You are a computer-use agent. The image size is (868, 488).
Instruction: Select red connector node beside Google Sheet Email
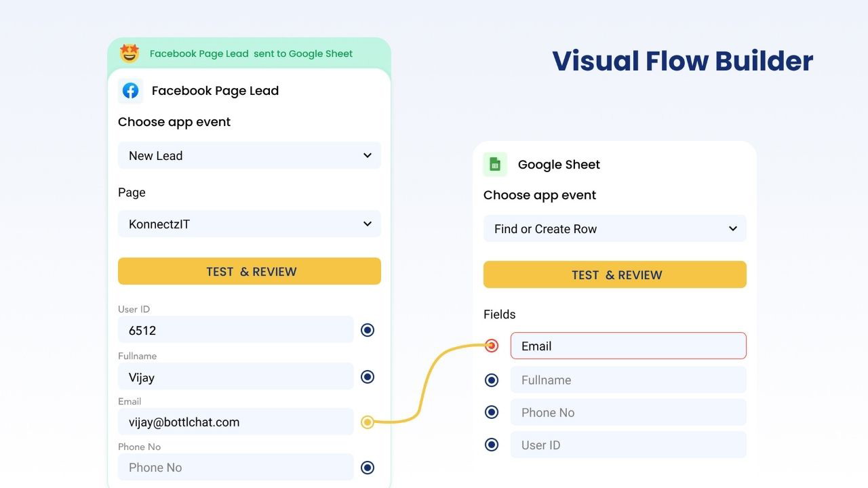(x=492, y=346)
